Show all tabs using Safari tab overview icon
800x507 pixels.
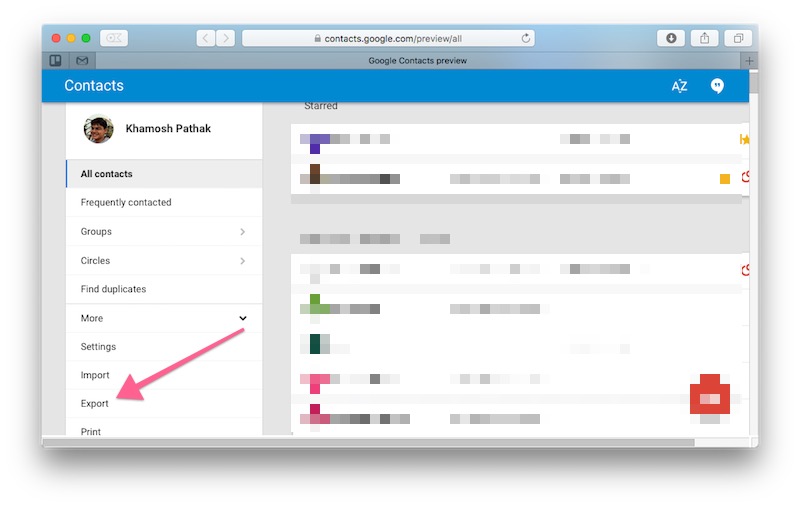point(738,38)
